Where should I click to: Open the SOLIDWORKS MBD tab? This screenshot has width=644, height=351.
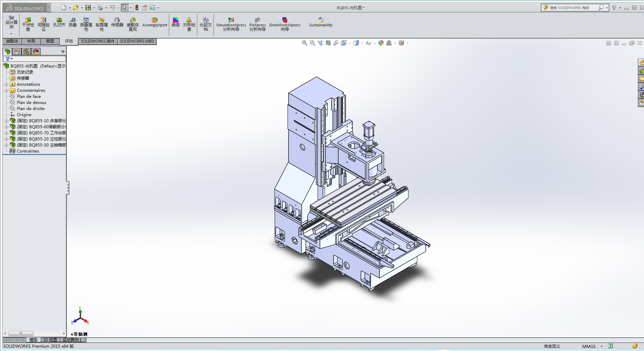137,41
